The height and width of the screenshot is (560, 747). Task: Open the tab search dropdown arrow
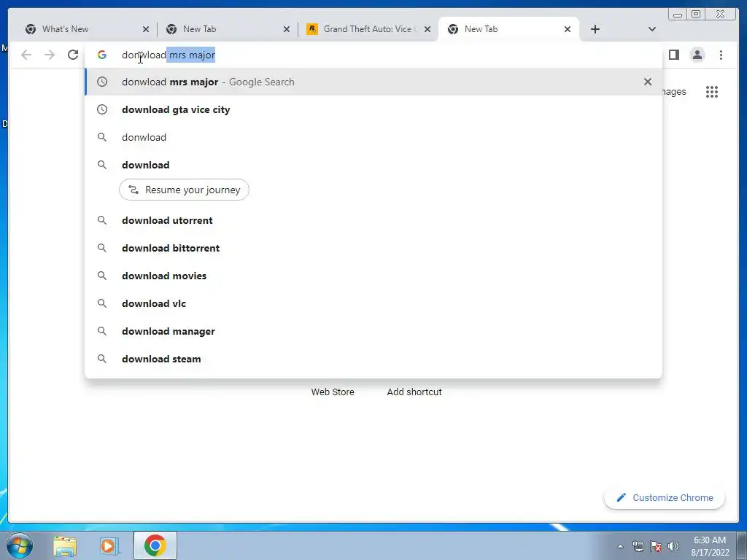pyautogui.click(x=652, y=29)
